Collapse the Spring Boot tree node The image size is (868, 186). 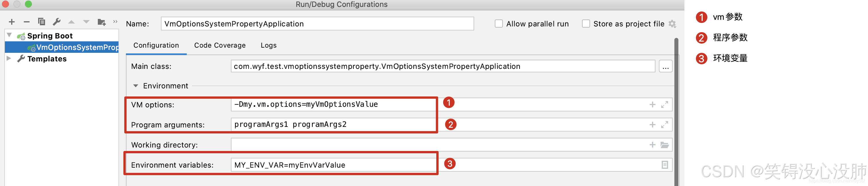[x=9, y=35]
